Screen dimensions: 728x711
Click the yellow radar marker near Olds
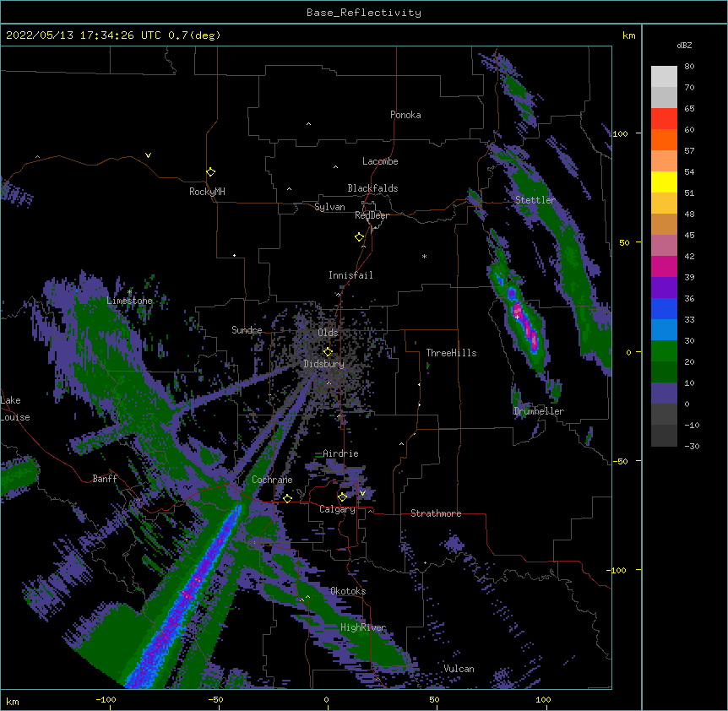tap(328, 351)
